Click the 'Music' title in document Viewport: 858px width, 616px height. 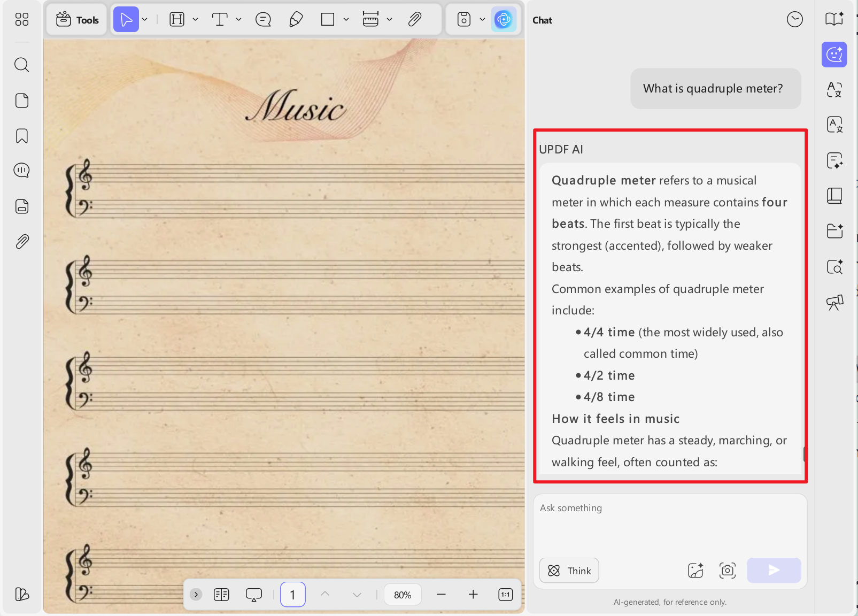[x=296, y=106]
